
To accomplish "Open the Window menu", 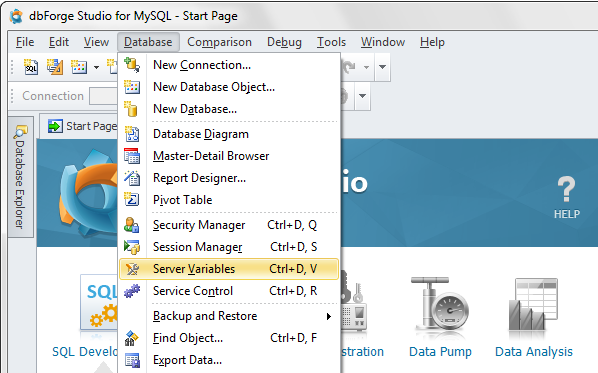I will (x=383, y=42).
